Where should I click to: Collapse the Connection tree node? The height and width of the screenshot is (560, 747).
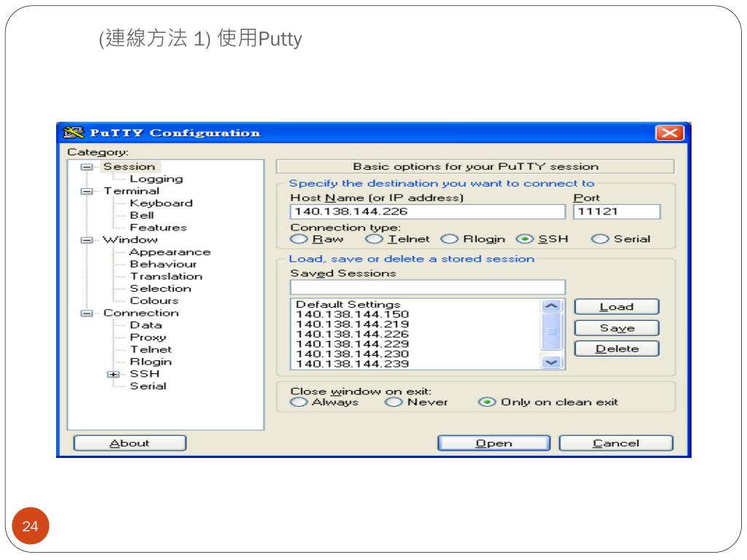point(87,314)
